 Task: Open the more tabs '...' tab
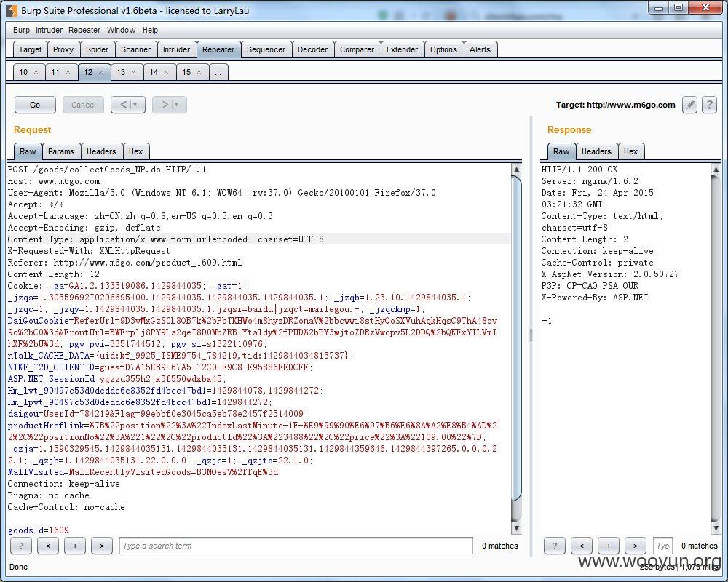click(218, 73)
